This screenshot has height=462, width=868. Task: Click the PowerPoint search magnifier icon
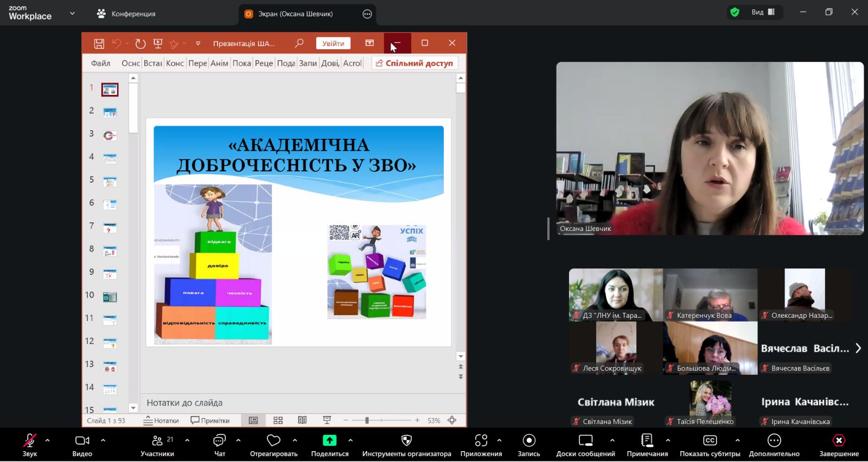pos(299,43)
